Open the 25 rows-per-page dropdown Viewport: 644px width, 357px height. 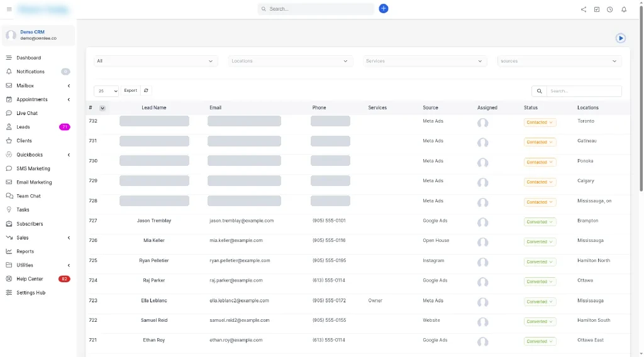(106, 91)
